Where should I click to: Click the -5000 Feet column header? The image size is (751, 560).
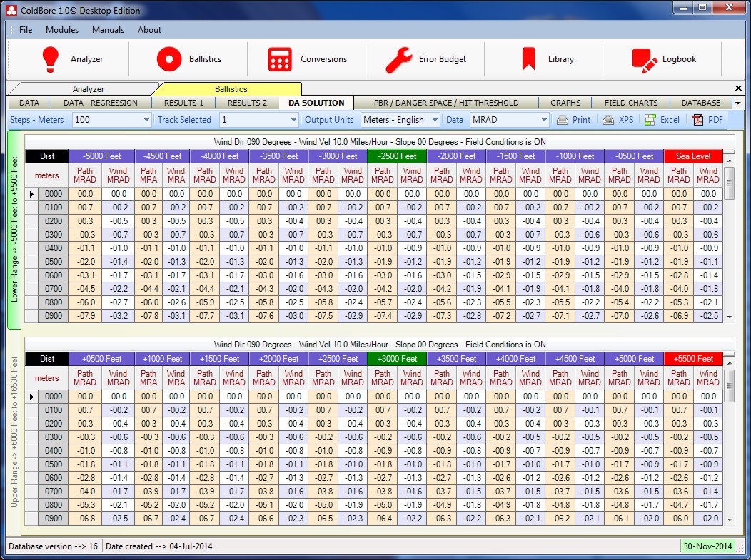(101, 156)
